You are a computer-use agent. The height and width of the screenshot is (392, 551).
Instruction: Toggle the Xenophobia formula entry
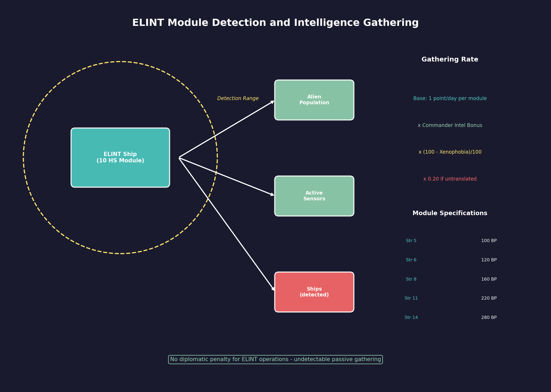click(450, 152)
